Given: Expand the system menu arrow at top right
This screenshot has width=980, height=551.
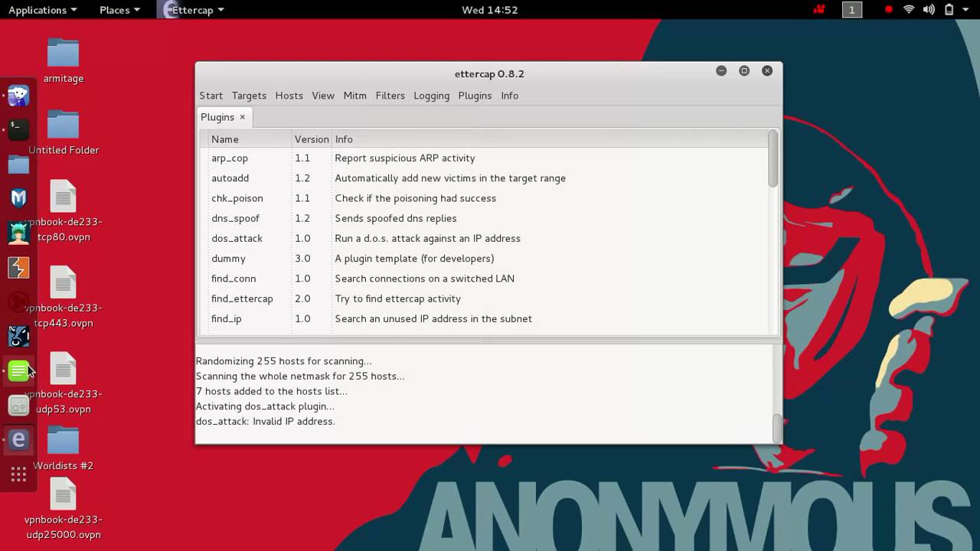Looking at the screenshot, I should (967, 10).
